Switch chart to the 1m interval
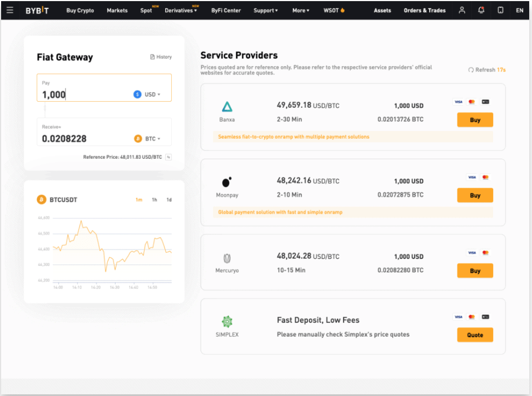532x396 pixels. 139,200
